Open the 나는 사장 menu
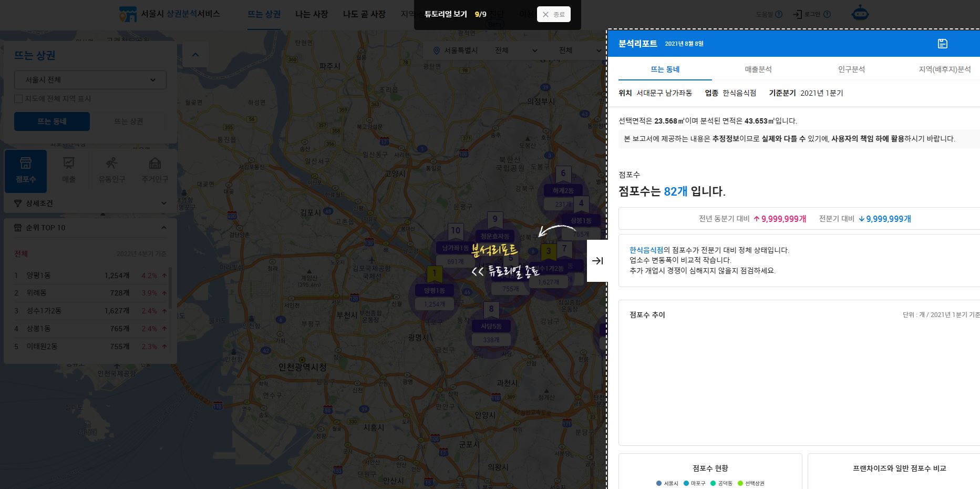This screenshot has height=489, width=980. click(x=312, y=14)
